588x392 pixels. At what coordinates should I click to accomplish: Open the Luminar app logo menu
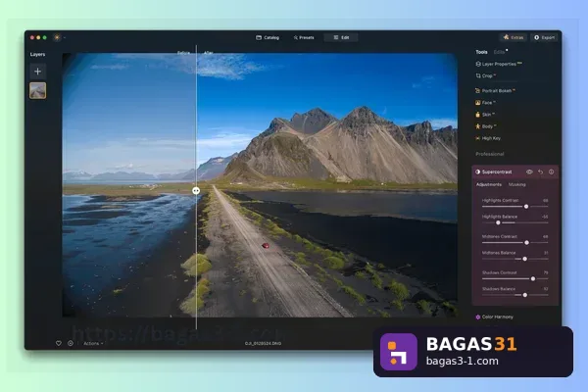tap(57, 37)
